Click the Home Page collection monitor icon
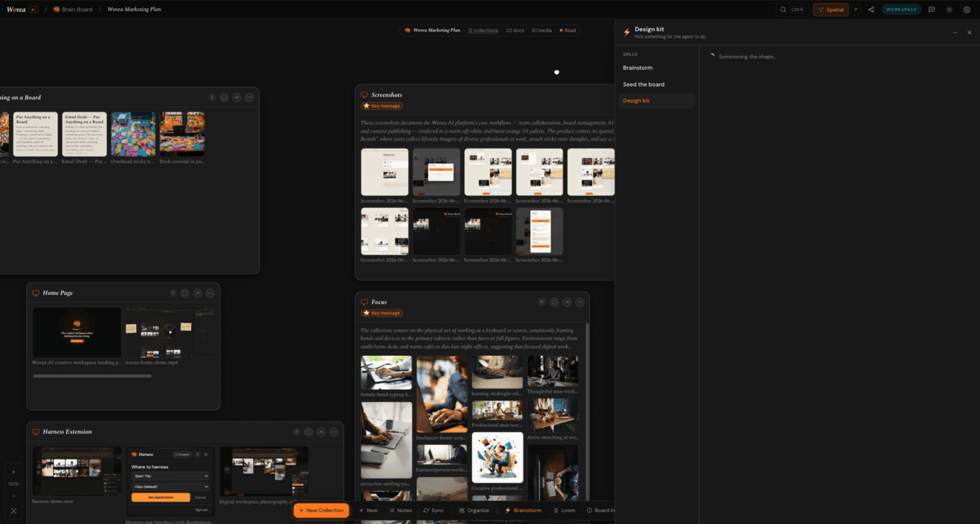This screenshot has height=524, width=980. pos(36,293)
